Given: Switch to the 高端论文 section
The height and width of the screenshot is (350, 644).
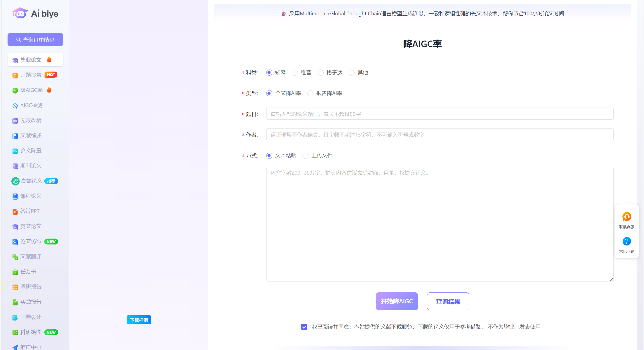Looking at the screenshot, I should point(31,181).
